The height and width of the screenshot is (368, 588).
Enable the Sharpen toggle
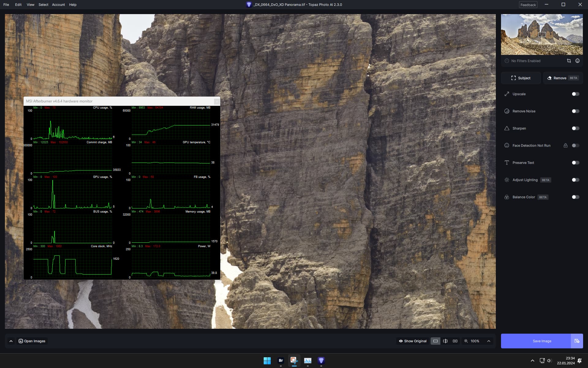575,128
